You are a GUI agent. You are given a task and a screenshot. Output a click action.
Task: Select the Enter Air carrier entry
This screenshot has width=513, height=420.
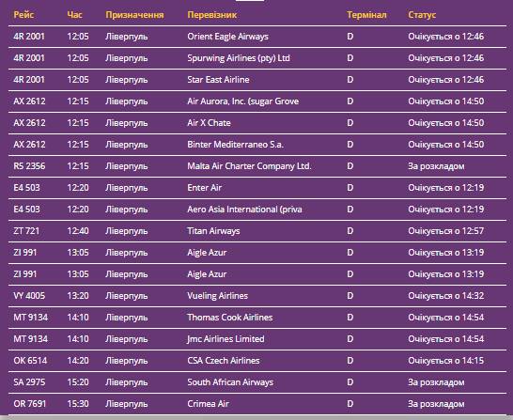pos(205,188)
